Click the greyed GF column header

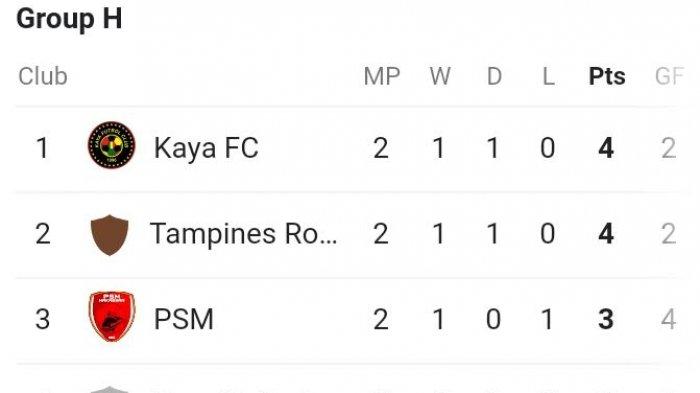(669, 76)
